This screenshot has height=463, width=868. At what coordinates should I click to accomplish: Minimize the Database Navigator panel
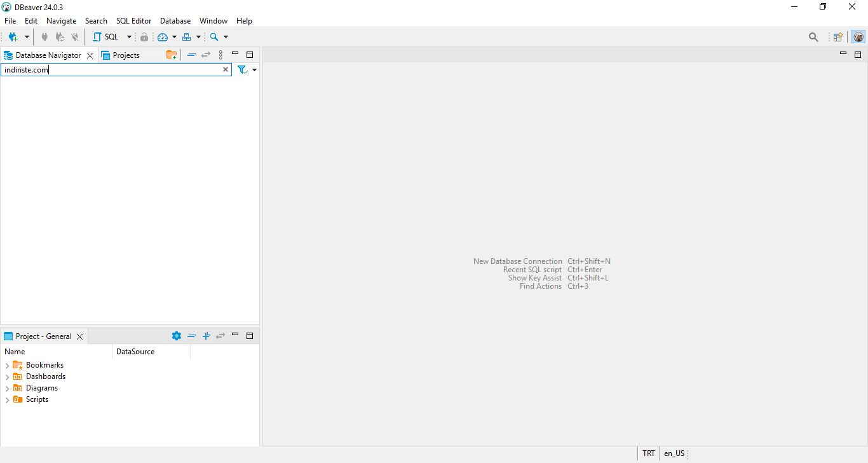pyautogui.click(x=235, y=53)
